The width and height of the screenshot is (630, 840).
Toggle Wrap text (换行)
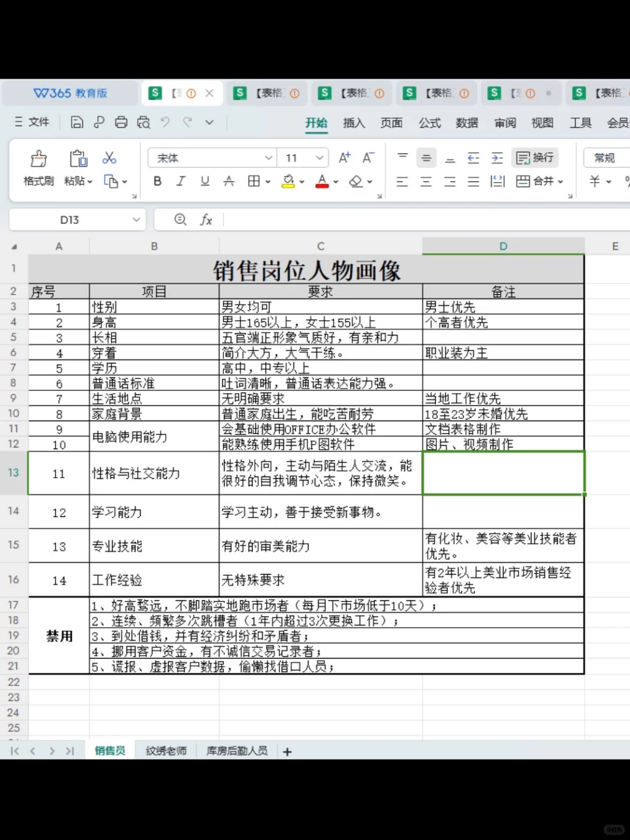click(535, 157)
